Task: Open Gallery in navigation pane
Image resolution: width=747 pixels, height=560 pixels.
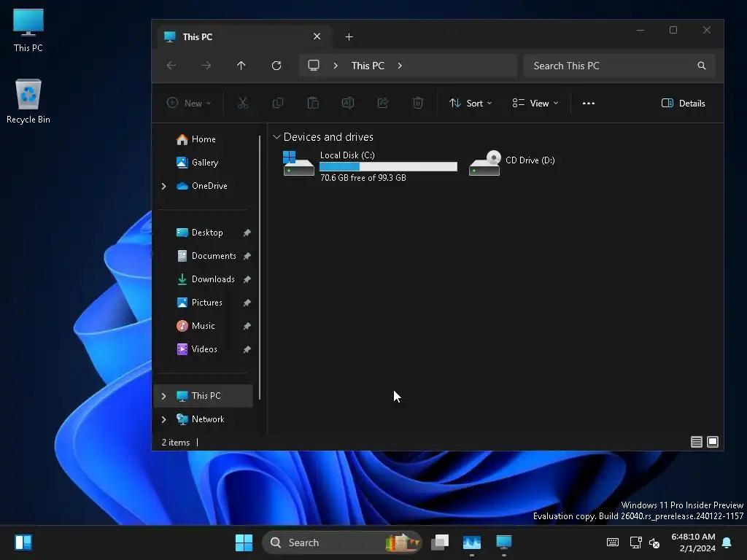Action: [197, 163]
